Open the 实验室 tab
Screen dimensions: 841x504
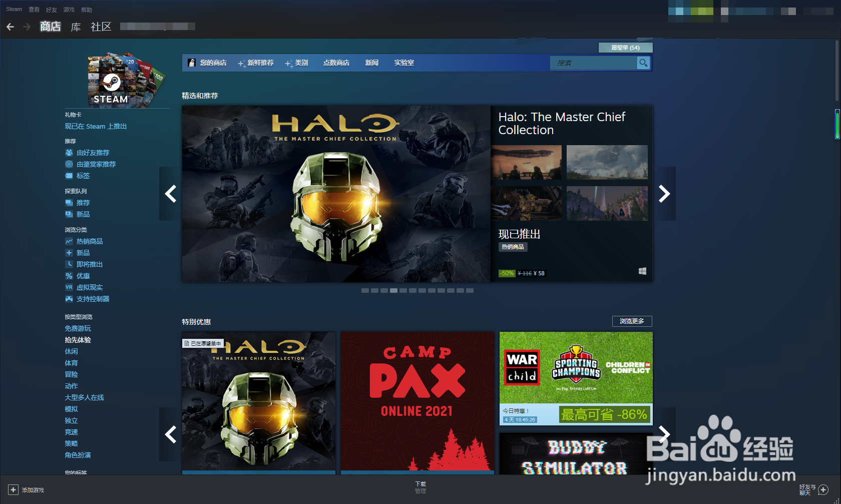pyautogui.click(x=404, y=63)
